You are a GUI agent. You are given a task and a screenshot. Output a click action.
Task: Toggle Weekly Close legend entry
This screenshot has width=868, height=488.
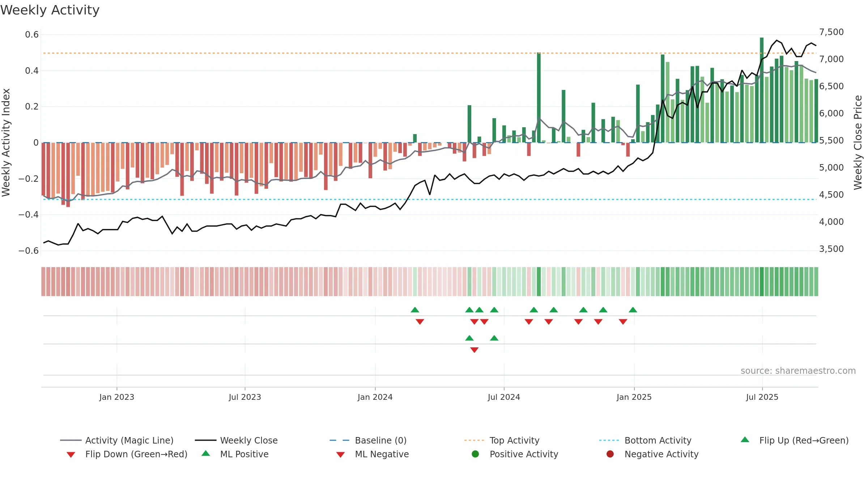pyautogui.click(x=236, y=440)
